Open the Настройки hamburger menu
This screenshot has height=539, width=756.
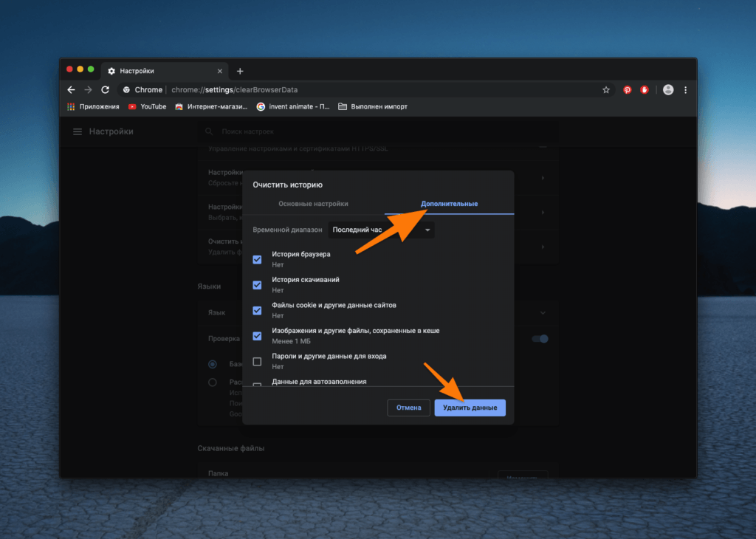[x=77, y=131]
